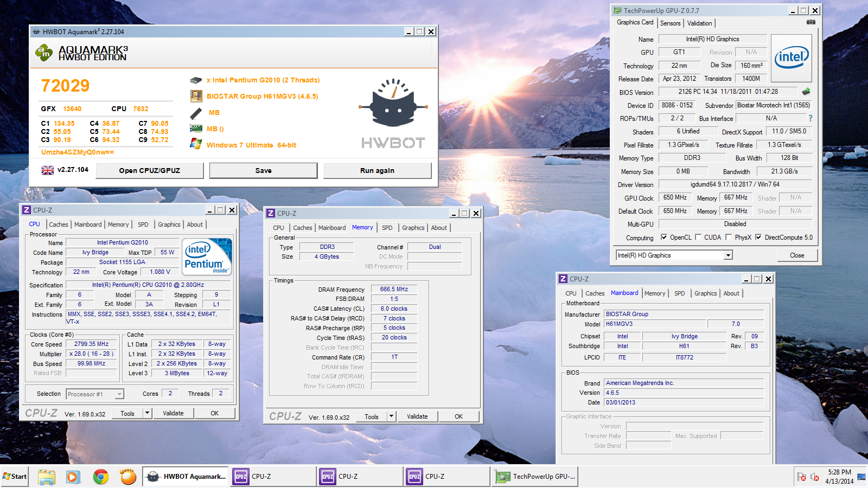Click Open CPUZ/GPUZ button
The image size is (868, 488).
(x=150, y=170)
